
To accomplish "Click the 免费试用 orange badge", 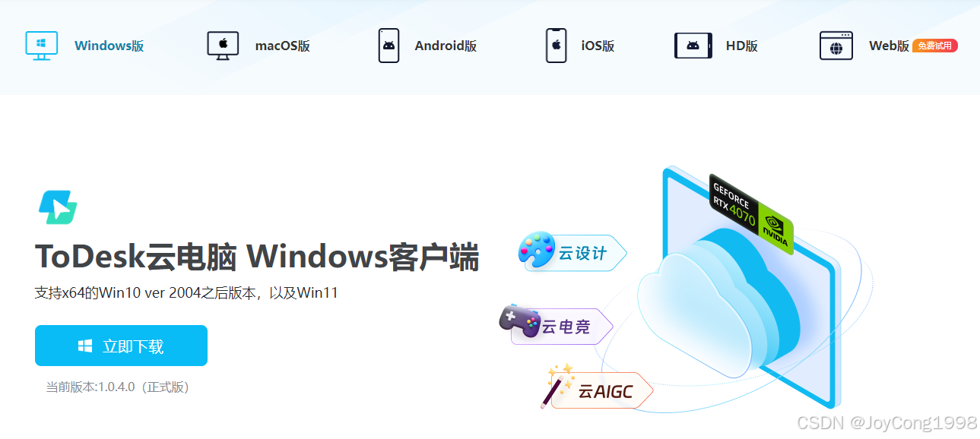I will coord(934,46).
